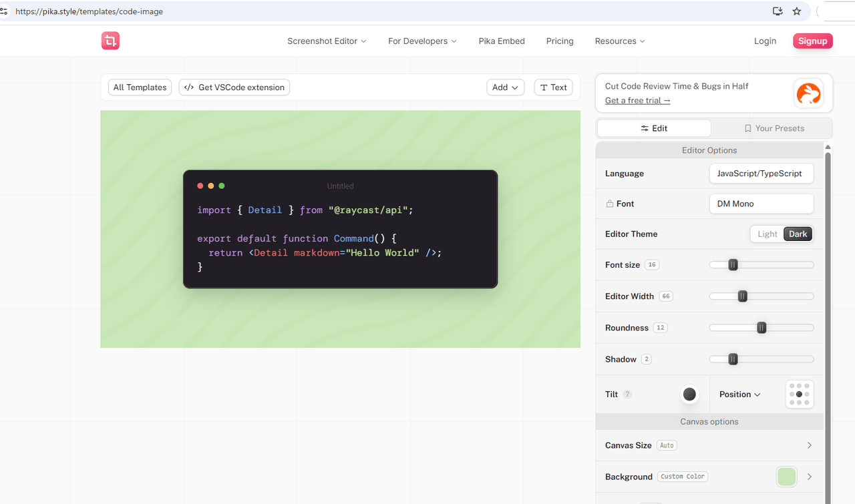Viewport: 855px width, 504px height.
Task: Click the Signup button
Action: click(x=813, y=41)
